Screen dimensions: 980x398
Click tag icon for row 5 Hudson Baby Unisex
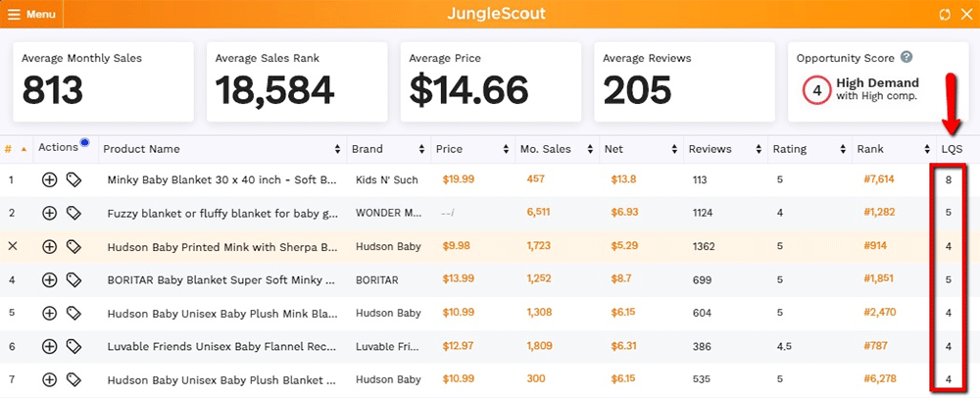click(x=73, y=313)
